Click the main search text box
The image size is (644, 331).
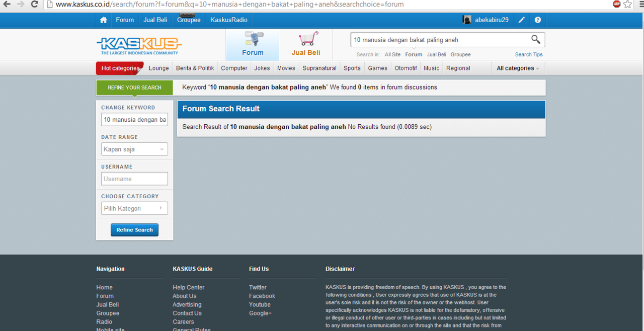click(440, 40)
